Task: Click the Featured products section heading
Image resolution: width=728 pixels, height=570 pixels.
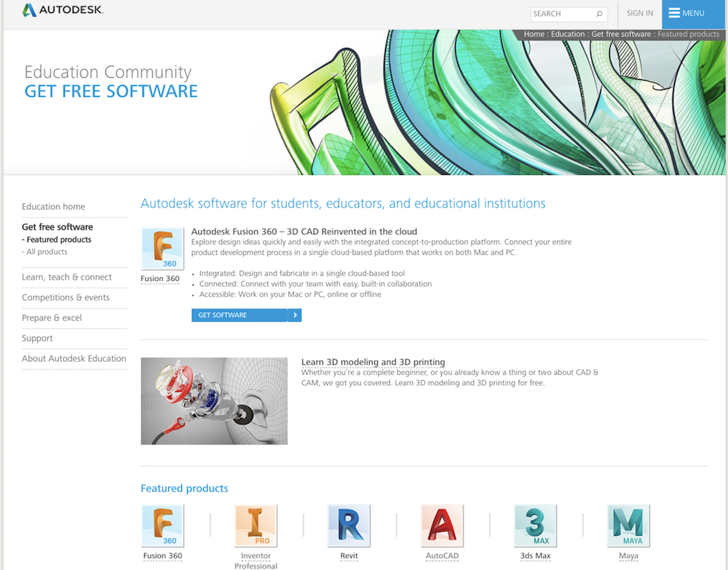Action: click(x=184, y=488)
